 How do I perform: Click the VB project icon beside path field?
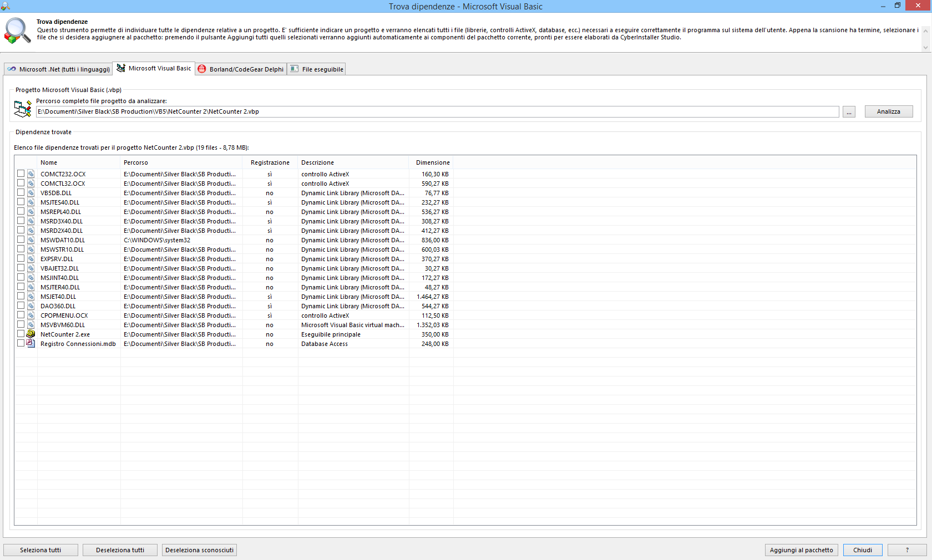(x=23, y=109)
